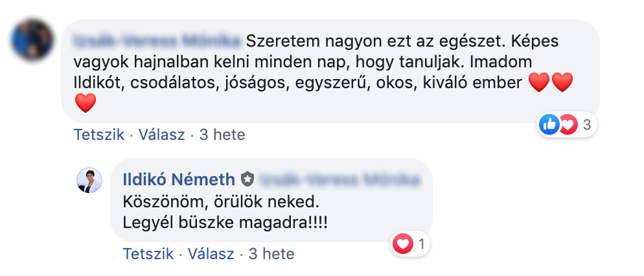The width and height of the screenshot is (644, 276).
Task: Open the first commenter's blurred profile avatar
Action: 32,40
